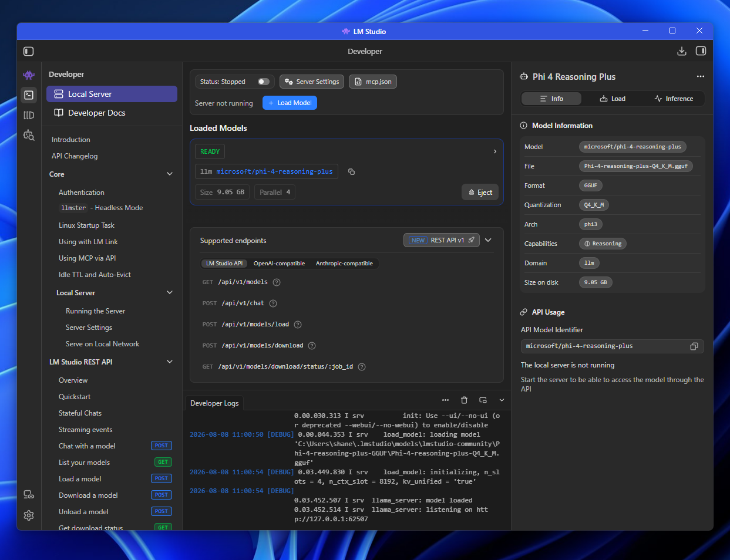Open Serve on Local Network page

(102, 344)
